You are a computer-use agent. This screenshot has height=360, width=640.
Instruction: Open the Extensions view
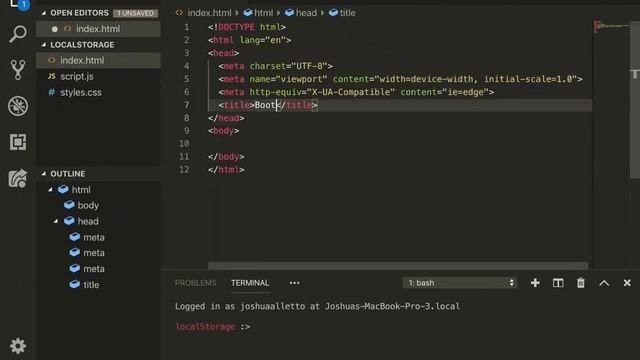pos(18,142)
